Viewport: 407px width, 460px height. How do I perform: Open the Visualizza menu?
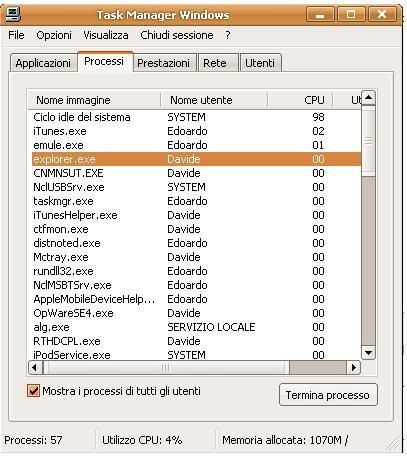106,35
